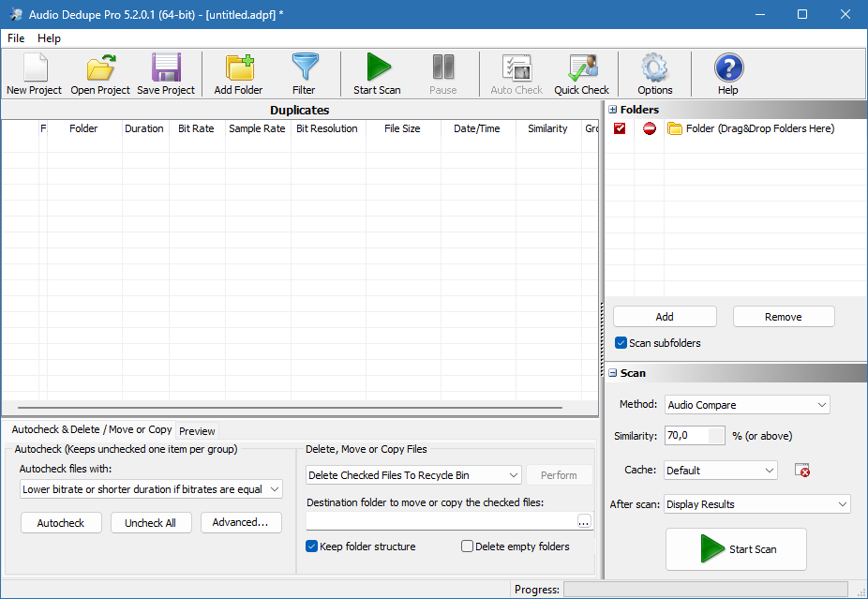
Task: Open the Filter funnel tool
Action: pos(304,74)
